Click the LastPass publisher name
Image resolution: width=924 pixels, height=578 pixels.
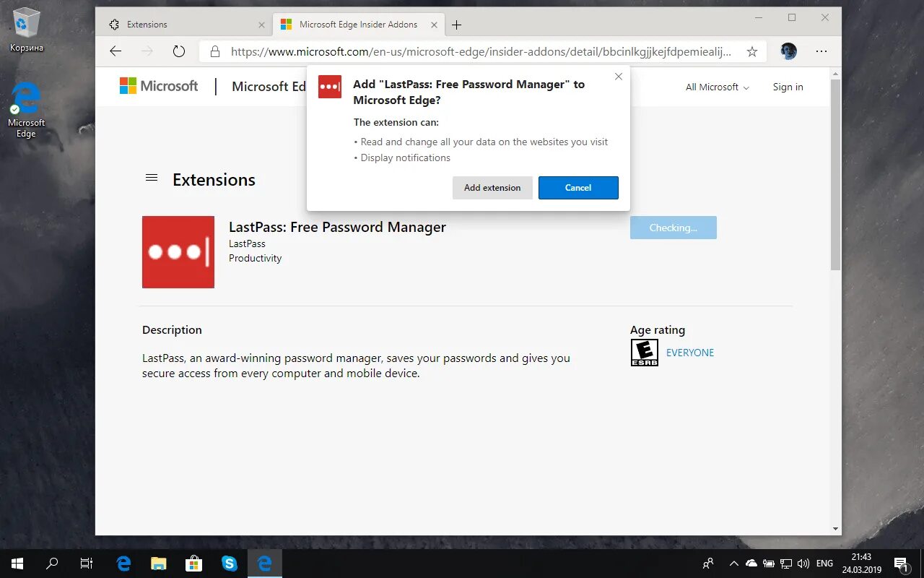tap(247, 243)
